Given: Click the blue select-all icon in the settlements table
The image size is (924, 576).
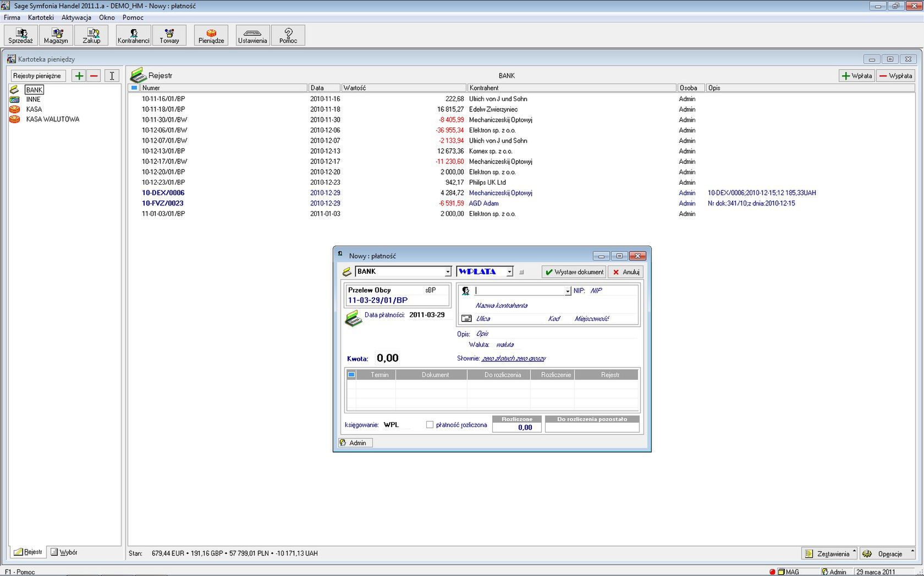Looking at the screenshot, I should [351, 375].
